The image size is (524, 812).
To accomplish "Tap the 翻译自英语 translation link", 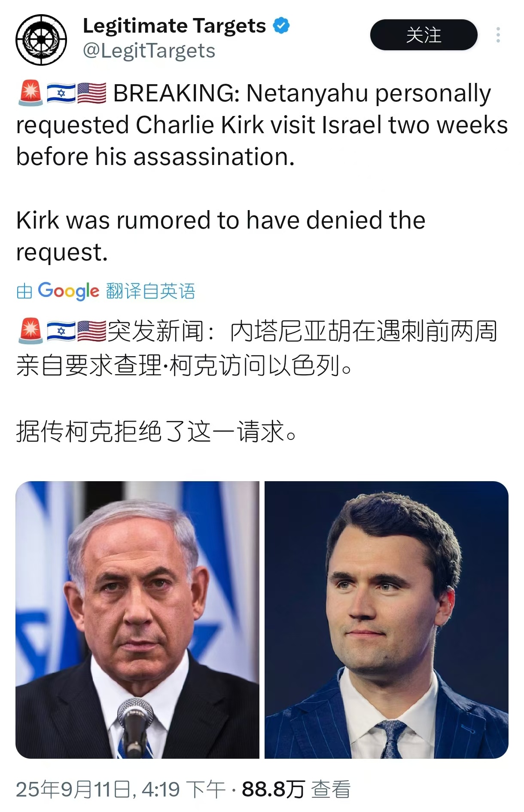I will 150,291.
